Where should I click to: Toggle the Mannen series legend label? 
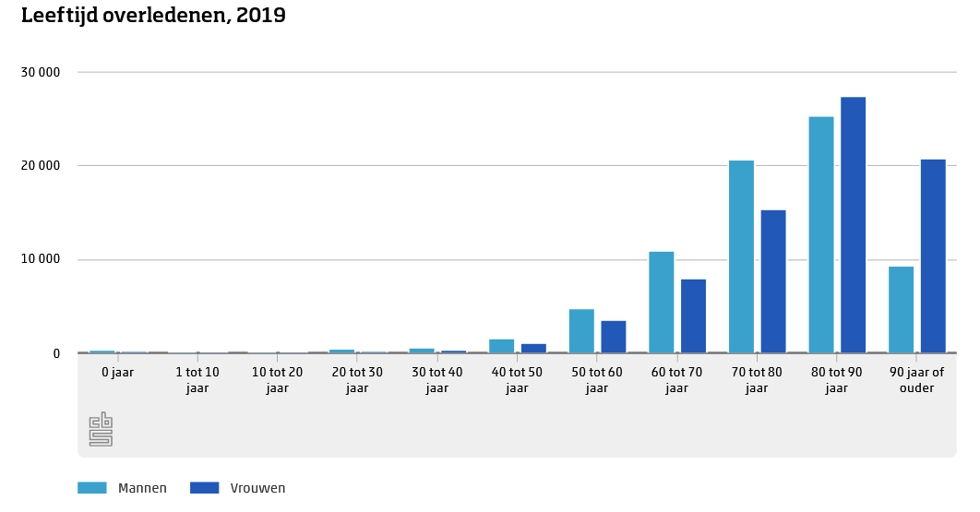[x=142, y=488]
